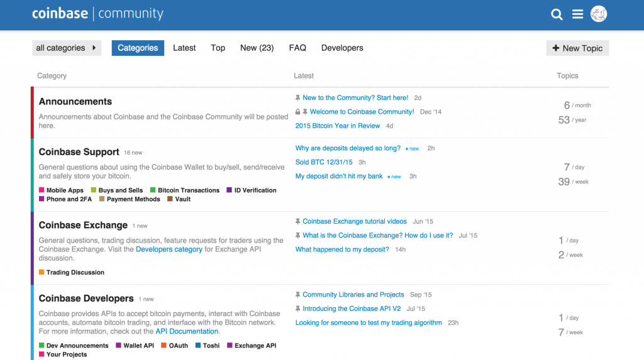
Task: Open 'Why are deposits delayed so long?'
Action: 348,148
